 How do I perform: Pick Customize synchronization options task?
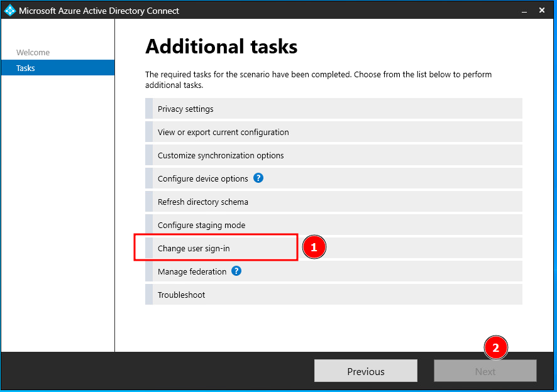(x=221, y=156)
